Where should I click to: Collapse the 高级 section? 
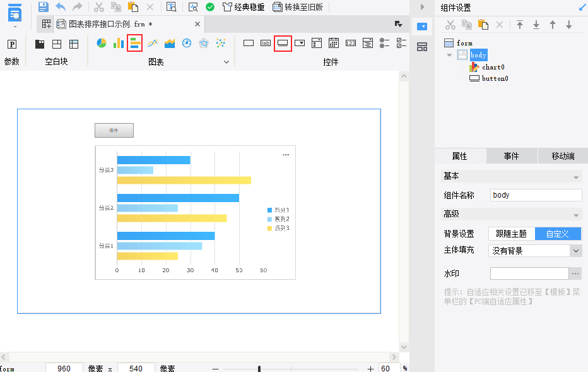[576, 215]
